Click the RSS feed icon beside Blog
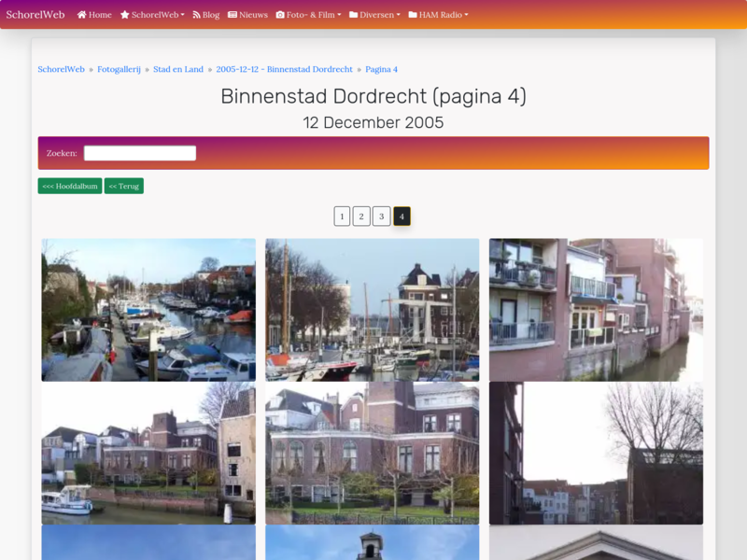The image size is (747, 560). (x=196, y=15)
